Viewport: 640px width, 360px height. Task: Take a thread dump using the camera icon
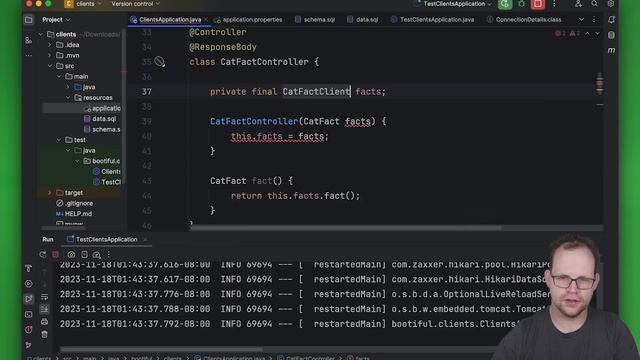coord(71,255)
